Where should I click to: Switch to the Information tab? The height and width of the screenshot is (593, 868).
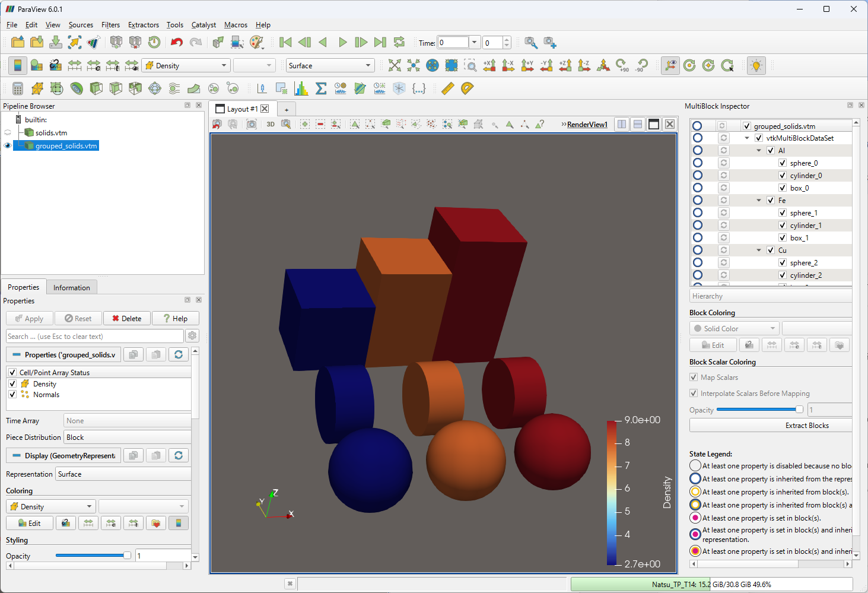[72, 287]
